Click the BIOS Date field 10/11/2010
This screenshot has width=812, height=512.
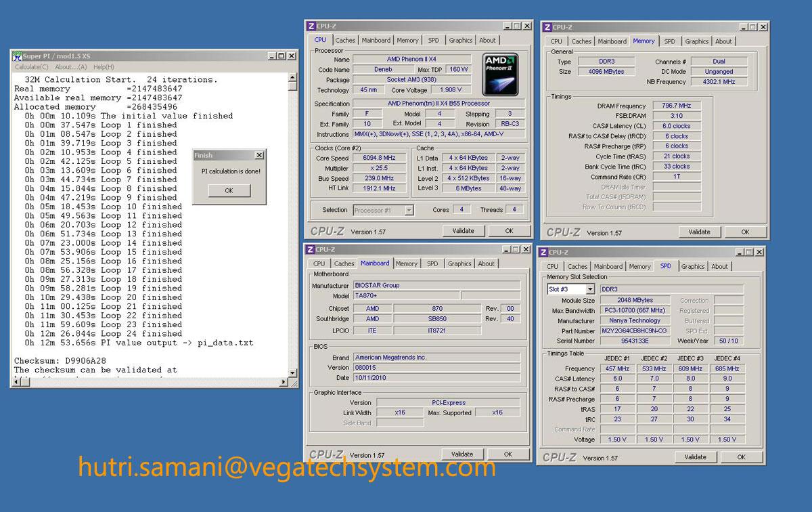pyautogui.click(x=436, y=378)
